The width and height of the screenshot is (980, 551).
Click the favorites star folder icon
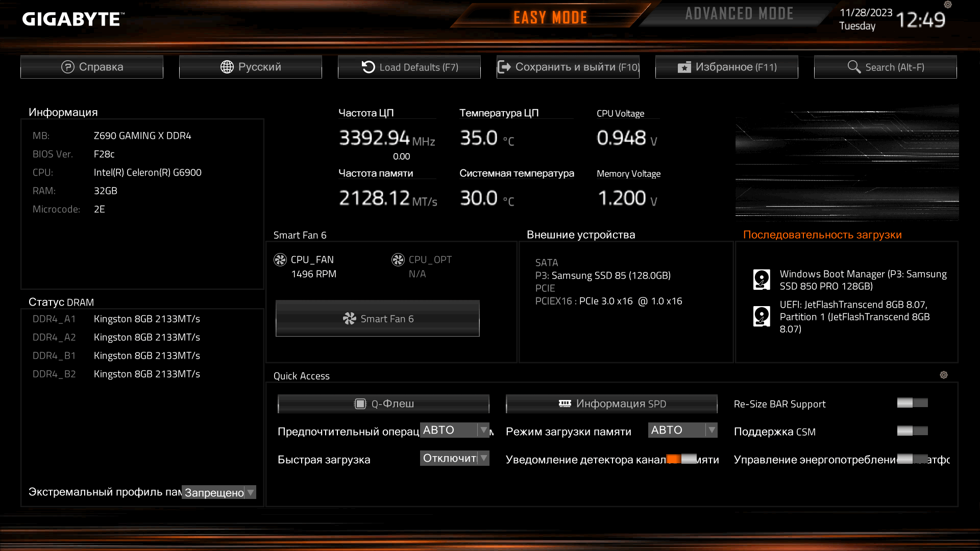(x=684, y=67)
